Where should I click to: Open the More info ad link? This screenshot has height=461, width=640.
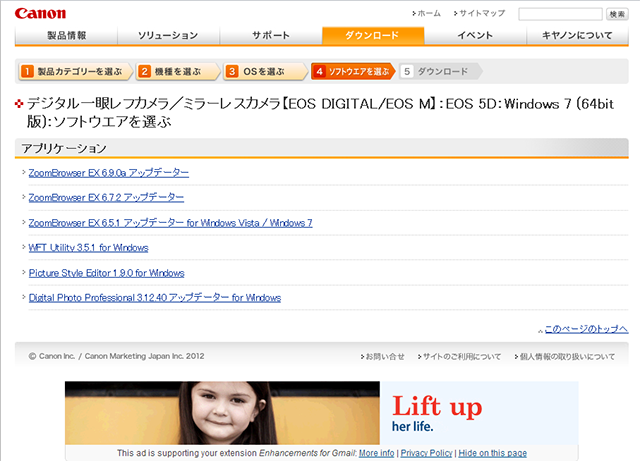tap(376, 453)
